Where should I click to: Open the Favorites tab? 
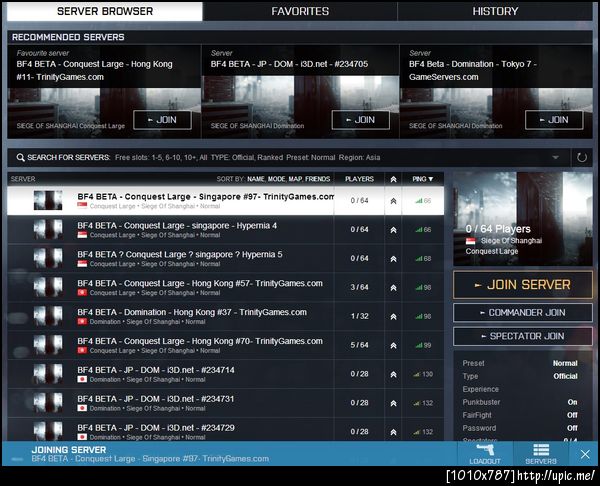coord(300,11)
